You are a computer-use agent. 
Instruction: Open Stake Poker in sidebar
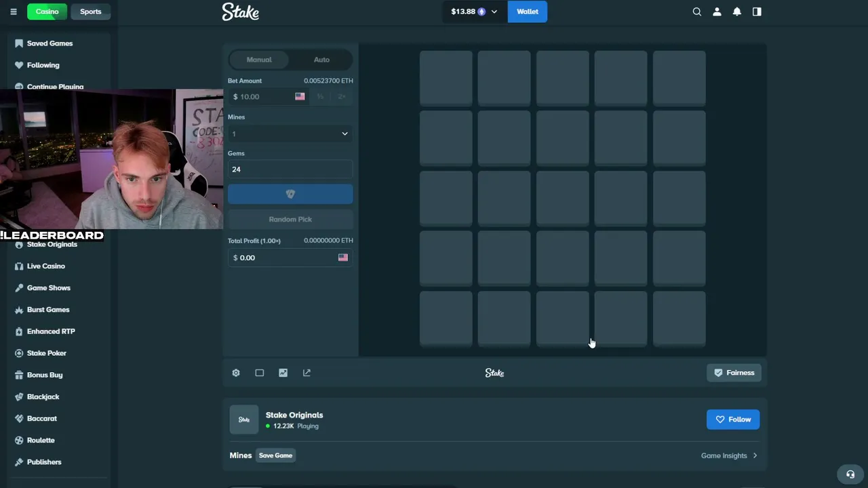pyautogui.click(x=47, y=353)
